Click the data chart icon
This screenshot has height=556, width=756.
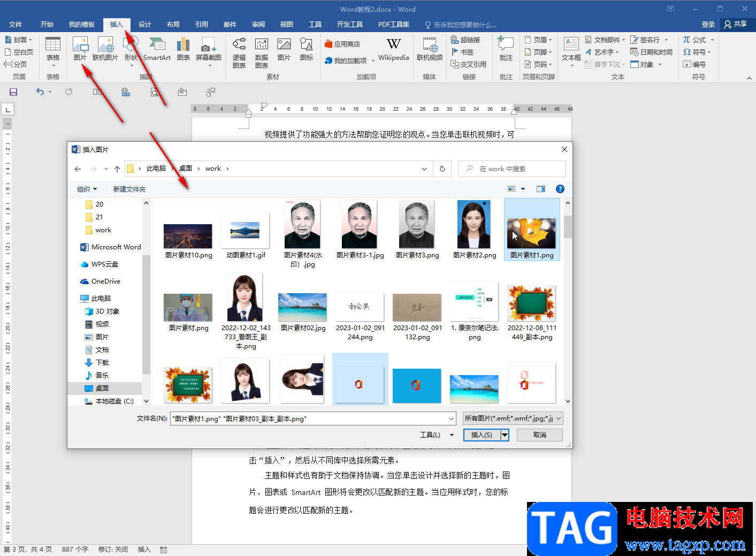coord(262,53)
